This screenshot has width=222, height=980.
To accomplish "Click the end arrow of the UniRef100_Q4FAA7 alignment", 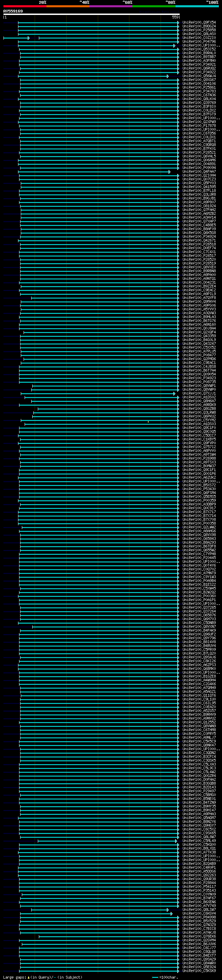I will pyautogui.click(x=170, y=172).
